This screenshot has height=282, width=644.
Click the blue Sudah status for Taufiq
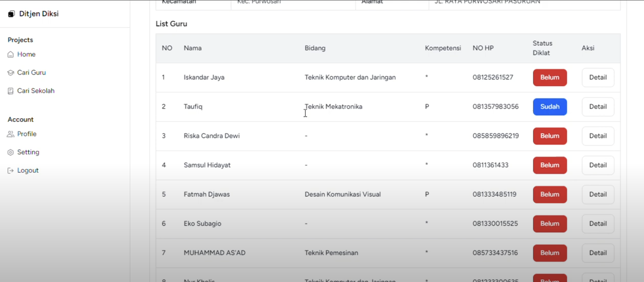coord(550,107)
